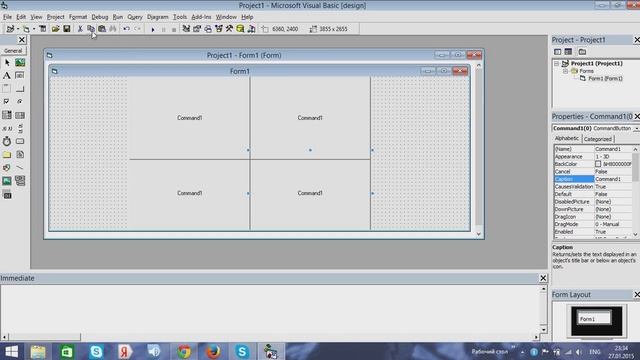Open Firefox from taskbar

coord(213,351)
